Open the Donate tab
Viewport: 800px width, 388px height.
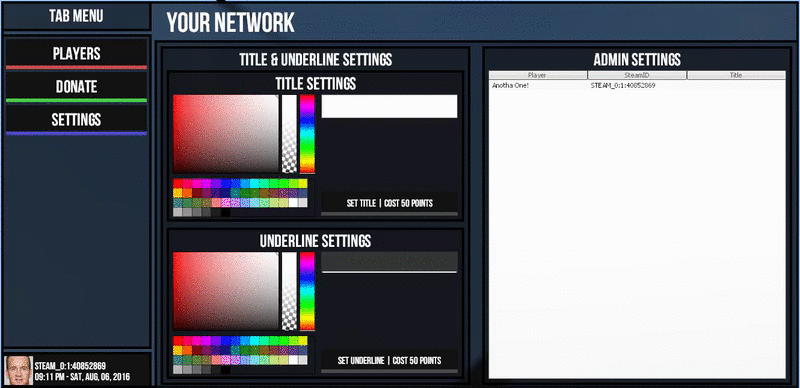(77, 86)
